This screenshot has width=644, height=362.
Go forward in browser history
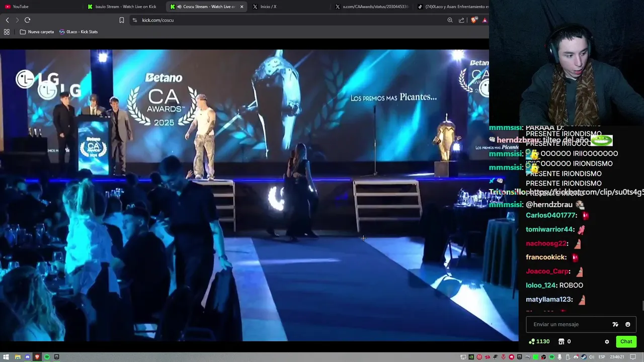[17, 20]
